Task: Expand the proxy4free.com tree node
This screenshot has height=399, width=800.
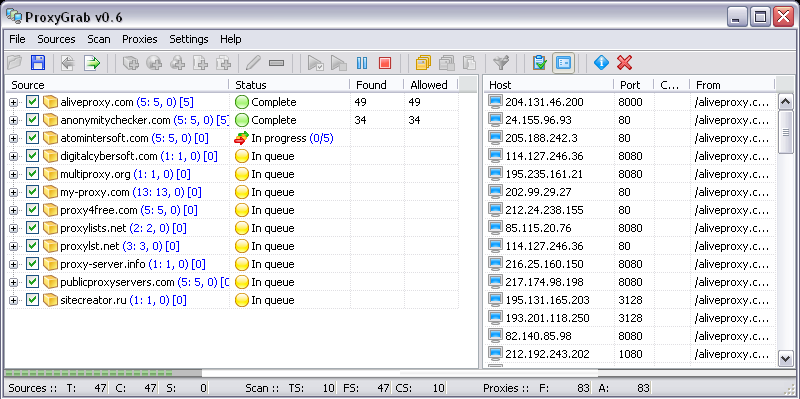Action: [x=13, y=210]
